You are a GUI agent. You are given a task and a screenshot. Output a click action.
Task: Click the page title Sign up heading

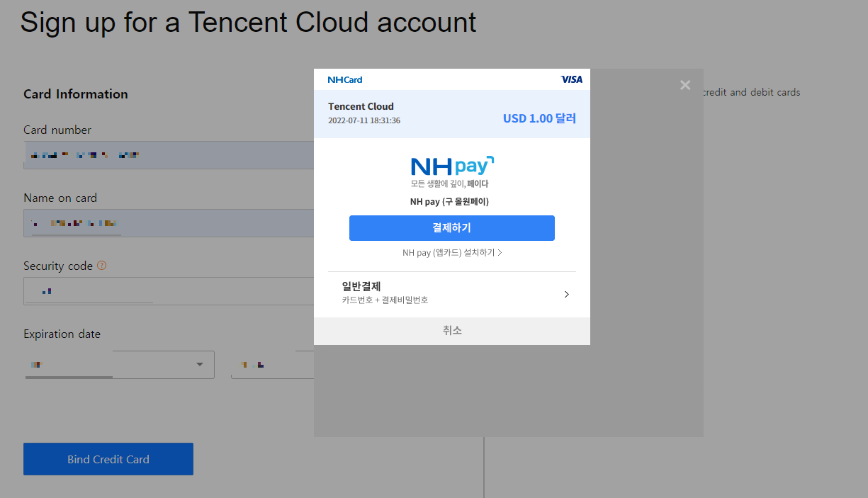pyautogui.click(x=248, y=23)
